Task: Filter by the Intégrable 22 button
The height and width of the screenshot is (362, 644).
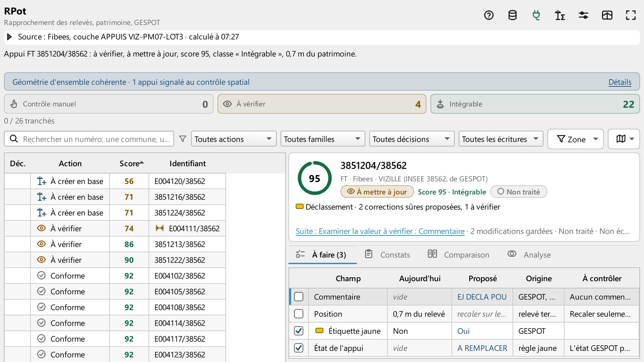Action: (x=535, y=104)
